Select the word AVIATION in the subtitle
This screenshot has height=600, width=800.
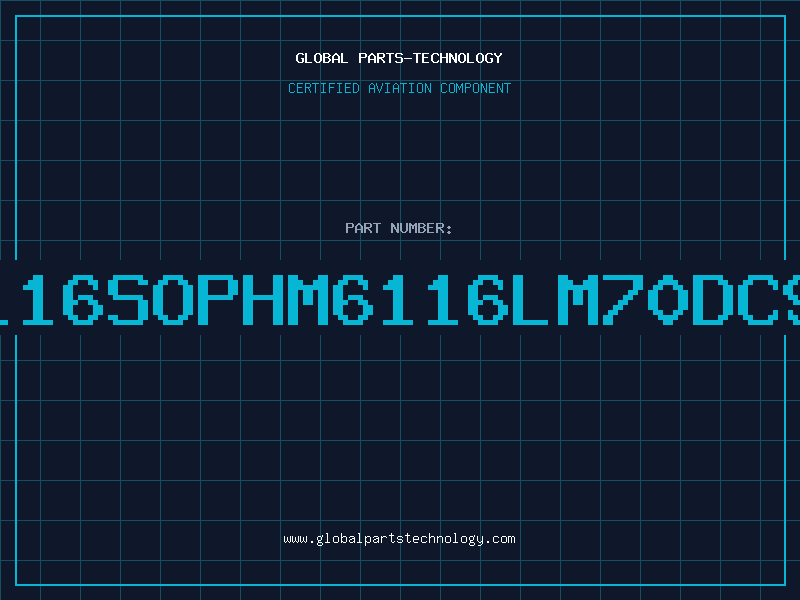(x=399, y=88)
